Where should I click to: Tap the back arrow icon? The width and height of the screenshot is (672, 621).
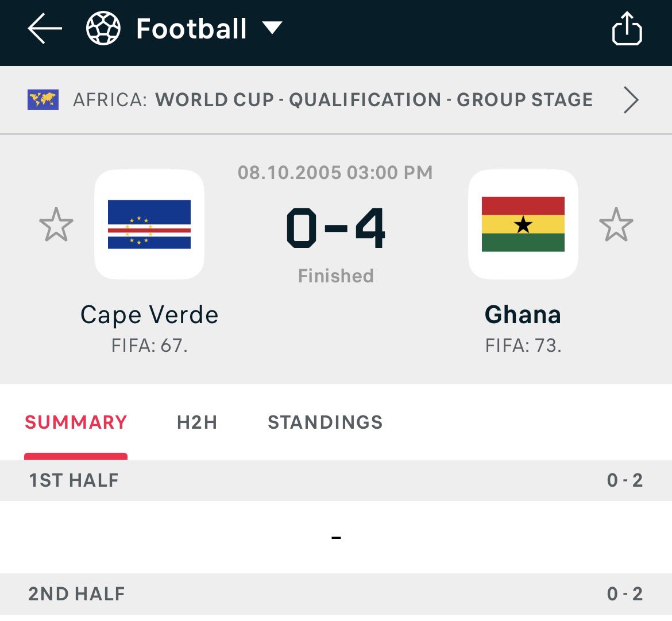45,28
